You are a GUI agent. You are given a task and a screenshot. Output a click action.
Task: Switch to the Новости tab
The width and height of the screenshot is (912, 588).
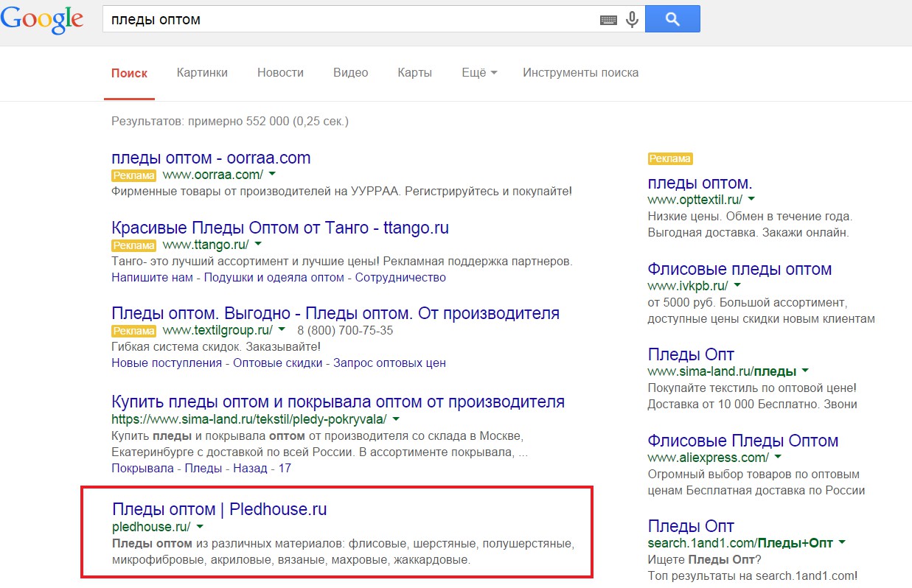pos(280,73)
